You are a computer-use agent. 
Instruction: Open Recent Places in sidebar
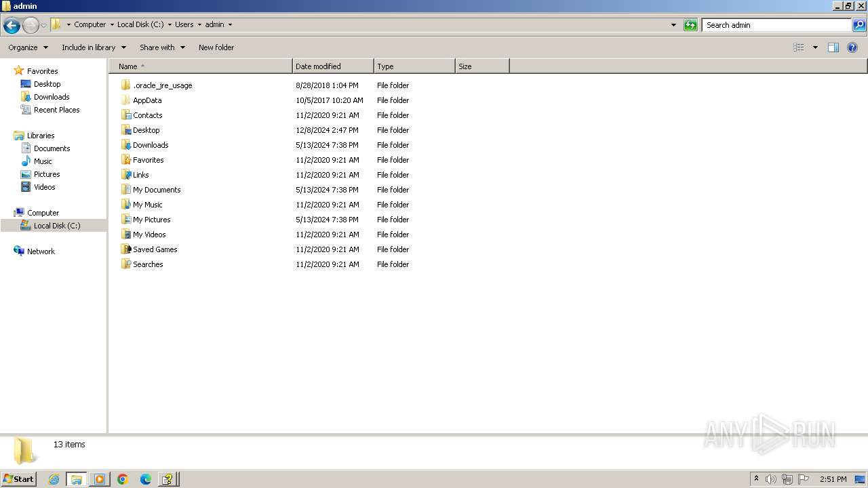point(56,110)
